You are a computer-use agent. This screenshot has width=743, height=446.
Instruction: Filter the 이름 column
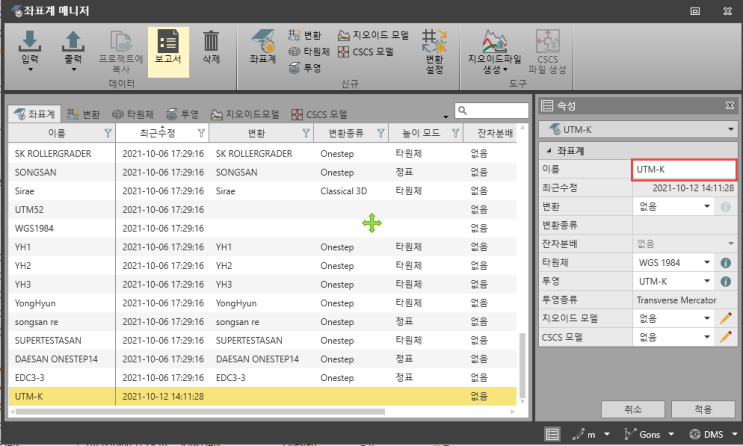click(x=107, y=133)
